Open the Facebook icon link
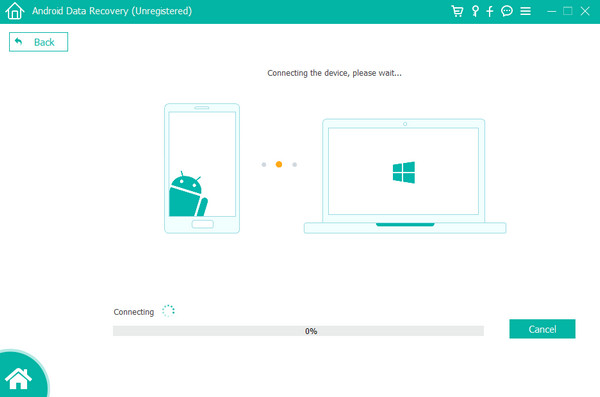Viewport: 600px width, 397px height. 490,11
